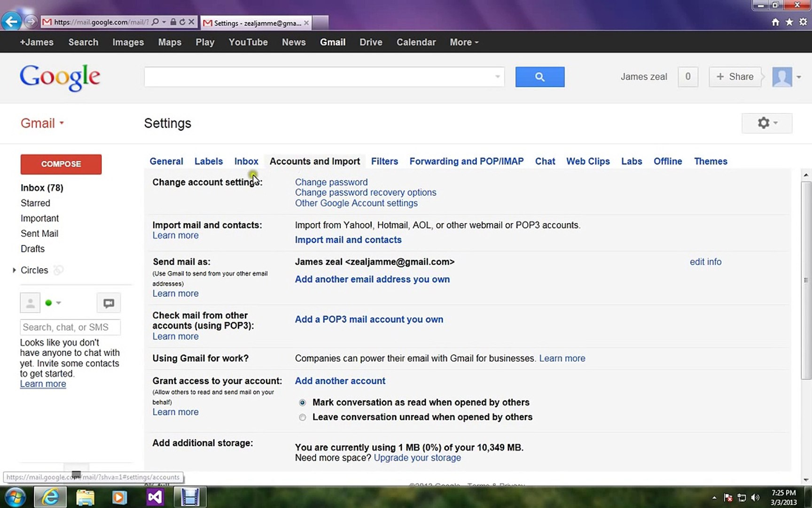Click the Google search magnifying glass button
This screenshot has height=508, width=812.
pyautogui.click(x=539, y=77)
